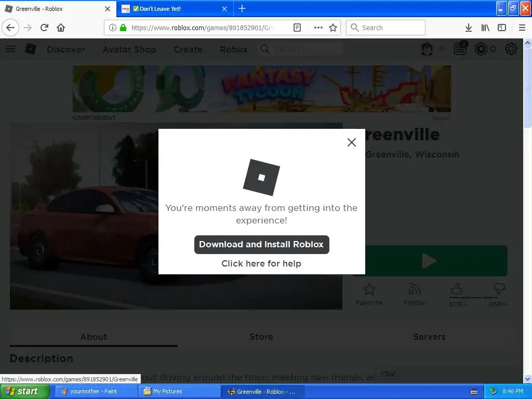Toggle Reader View icon in address bar
This screenshot has width=532, height=399.
(x=297, y=28)
